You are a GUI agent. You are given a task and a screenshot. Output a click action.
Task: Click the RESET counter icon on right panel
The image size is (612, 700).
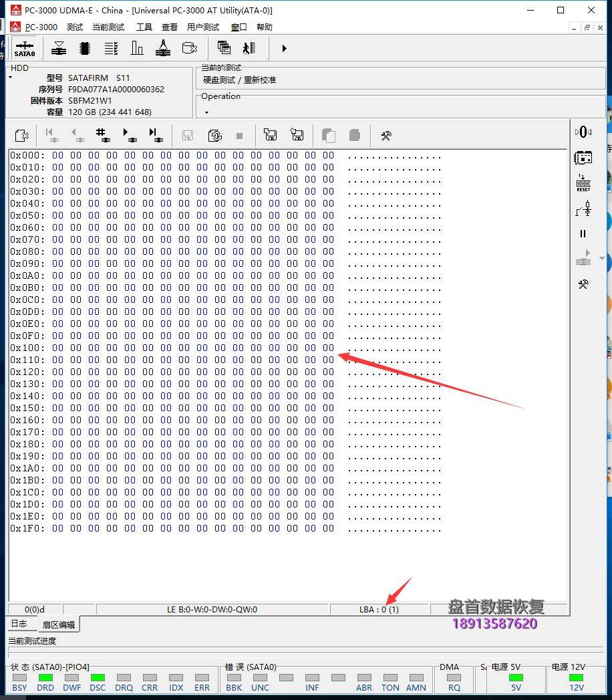pos(583,182)
